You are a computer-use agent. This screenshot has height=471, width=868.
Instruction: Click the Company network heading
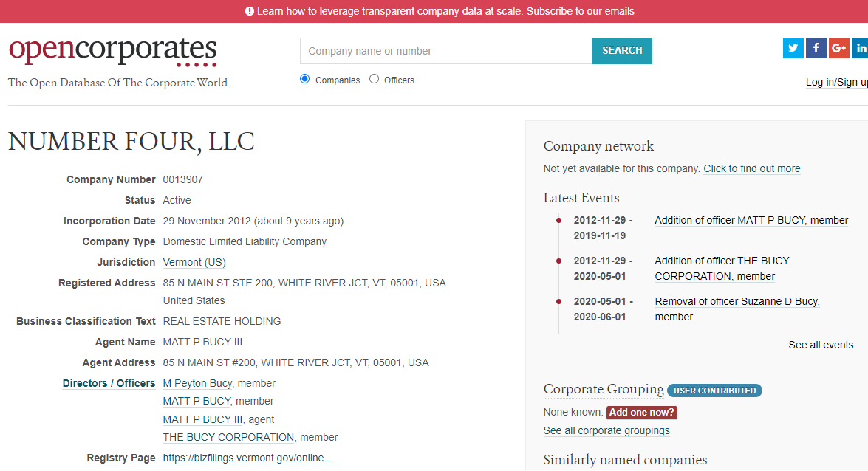click(598, 146)
